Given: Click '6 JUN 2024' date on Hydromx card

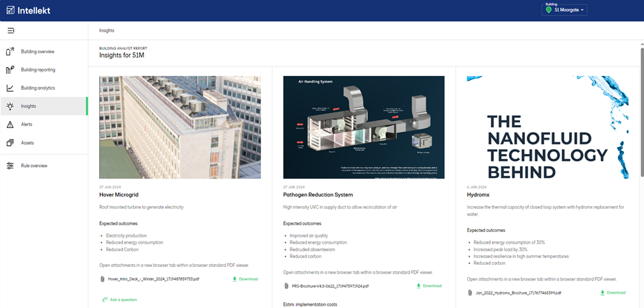Looking at the screenshot, I should 475,187.
